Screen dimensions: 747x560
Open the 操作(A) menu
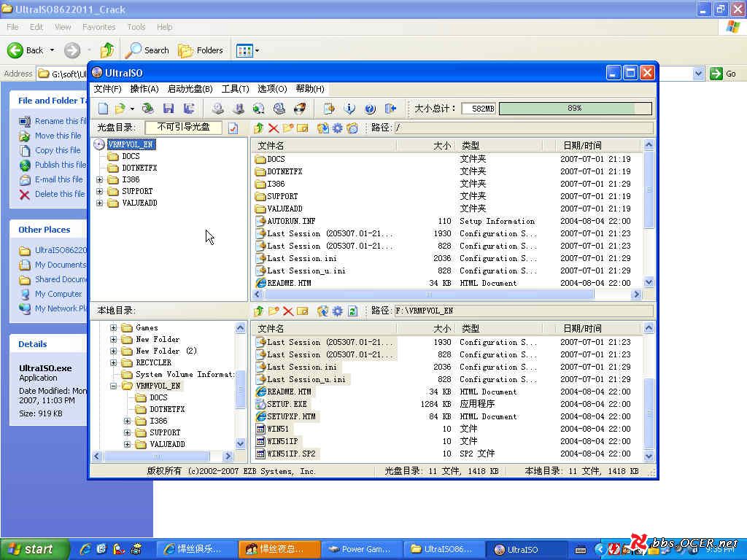click(144, 89)
